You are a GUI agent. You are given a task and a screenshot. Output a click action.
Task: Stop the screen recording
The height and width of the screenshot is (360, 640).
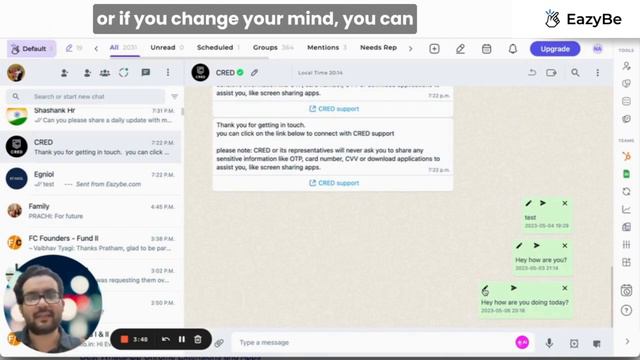pos(124,339)
